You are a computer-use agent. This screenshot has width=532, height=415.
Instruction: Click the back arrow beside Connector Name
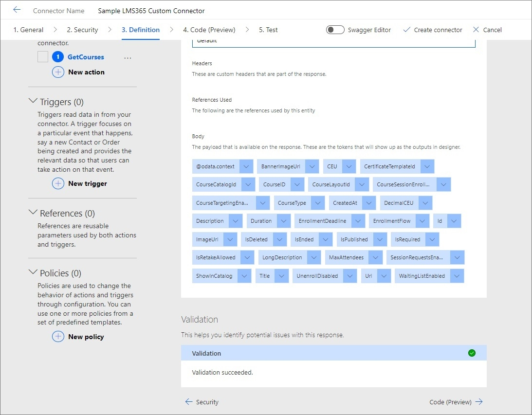pyautogui.click(x=17, y=10)
